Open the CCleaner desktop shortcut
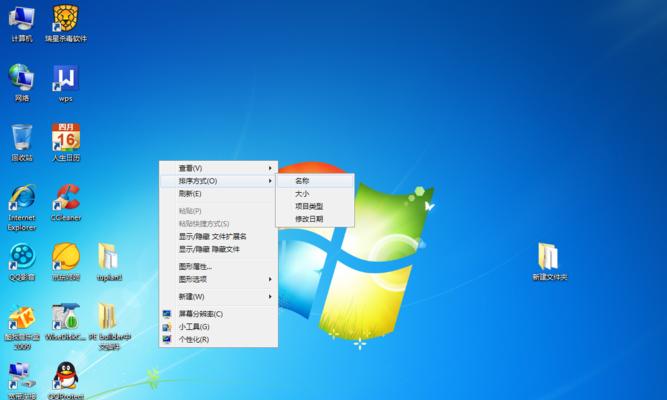Image resolution: width=667 pixels, height=400 pixels. 66,197
